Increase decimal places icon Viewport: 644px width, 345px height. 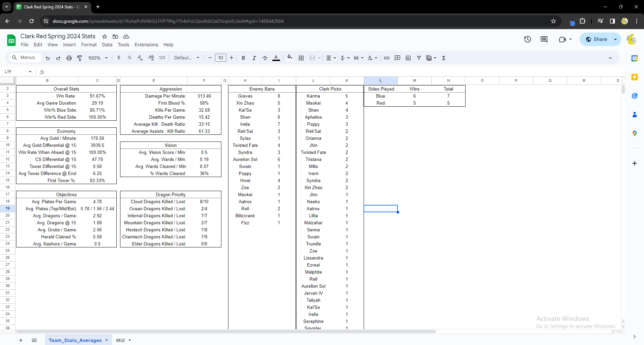[x=151, y=58]
